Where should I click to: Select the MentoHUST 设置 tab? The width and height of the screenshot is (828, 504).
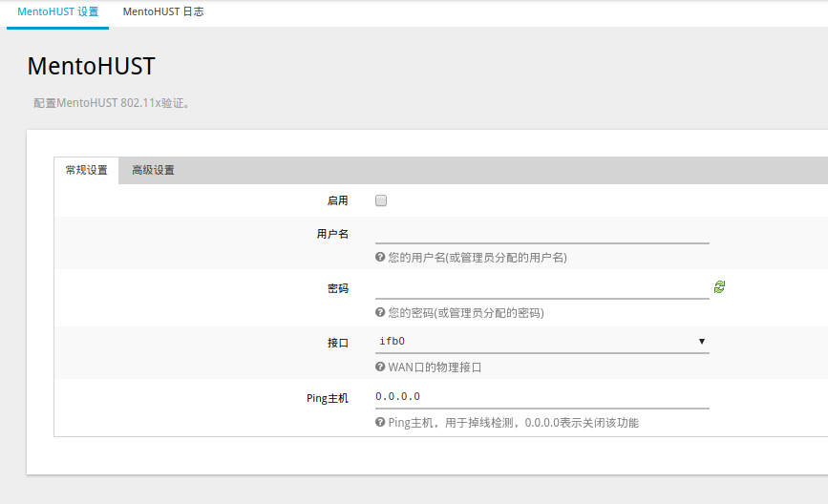58,11
